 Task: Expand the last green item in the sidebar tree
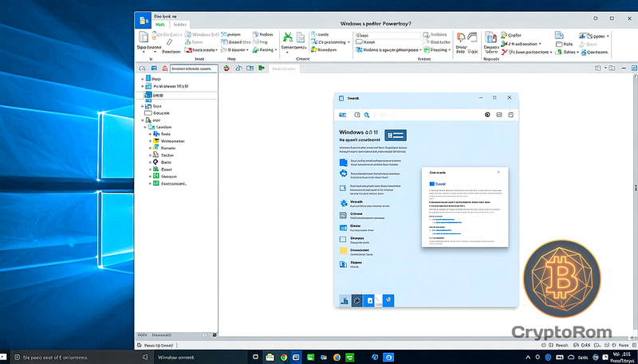(x=149, y=183)
